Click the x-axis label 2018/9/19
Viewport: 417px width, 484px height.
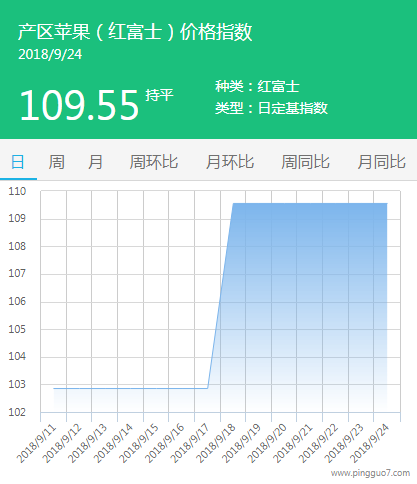pyautogui.click(x=241, y=443)
